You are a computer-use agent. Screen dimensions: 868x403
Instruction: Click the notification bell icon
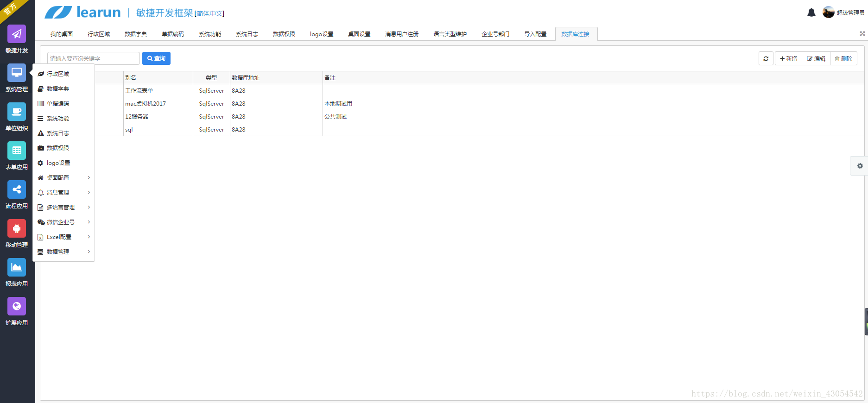coord(811,13)
